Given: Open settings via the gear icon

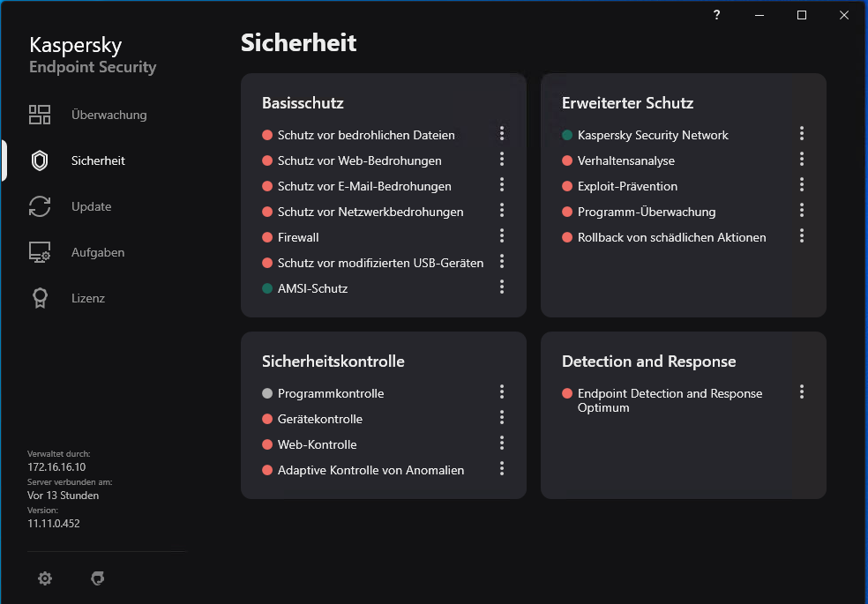Looking at the screenshot, I should (45, 578).
